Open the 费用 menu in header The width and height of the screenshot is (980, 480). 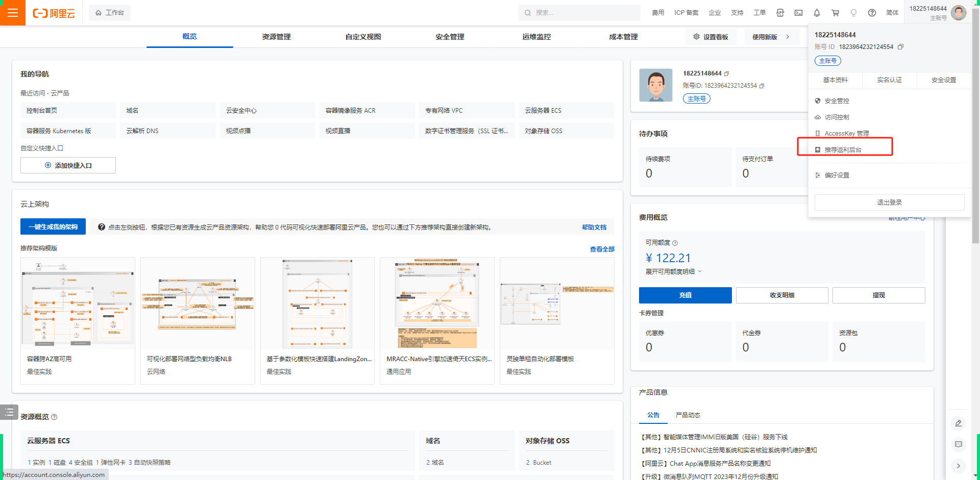[658, 13]
